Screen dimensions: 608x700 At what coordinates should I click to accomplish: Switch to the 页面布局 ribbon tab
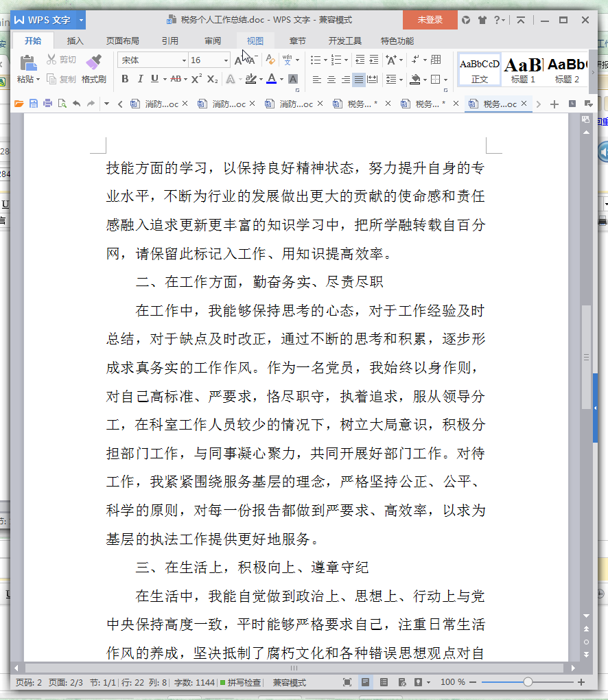point(122,40)
